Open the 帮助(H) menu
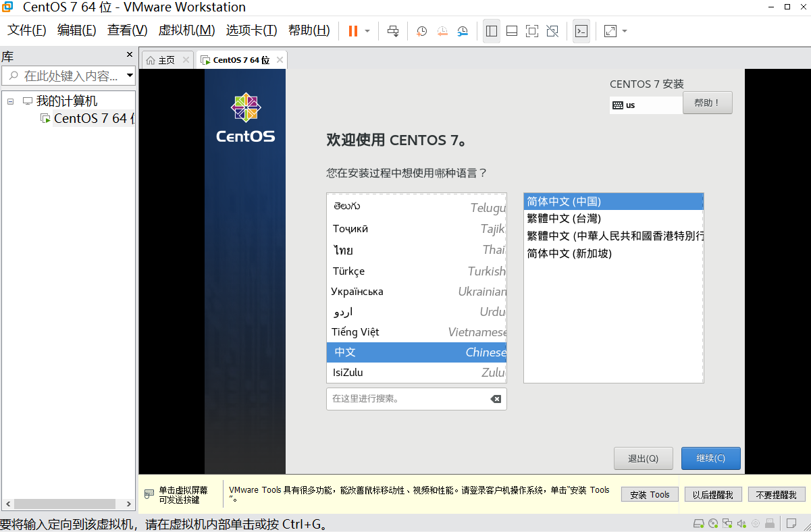The image size is (811, 532). pyautogui.click(x=309, y=30)
